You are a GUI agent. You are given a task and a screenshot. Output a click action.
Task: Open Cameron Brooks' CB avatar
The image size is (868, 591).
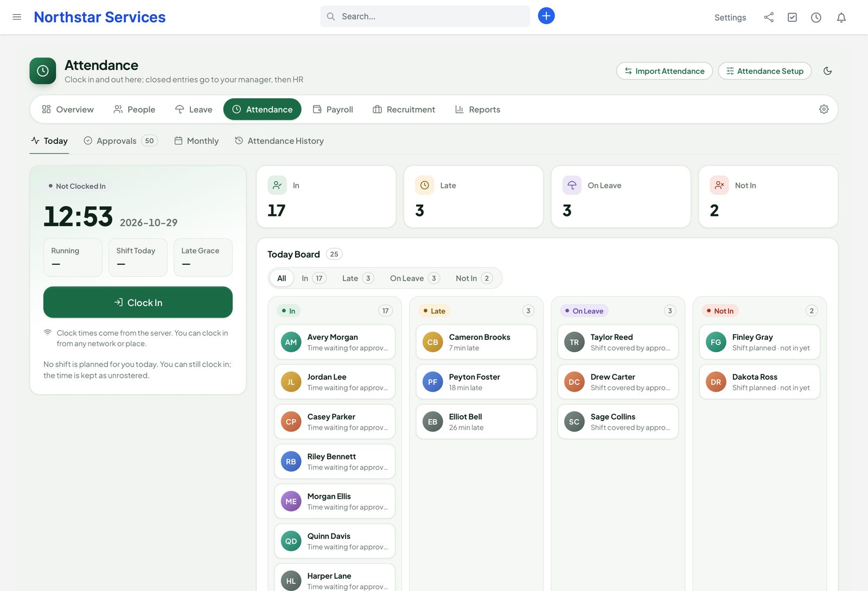point(433,342)
